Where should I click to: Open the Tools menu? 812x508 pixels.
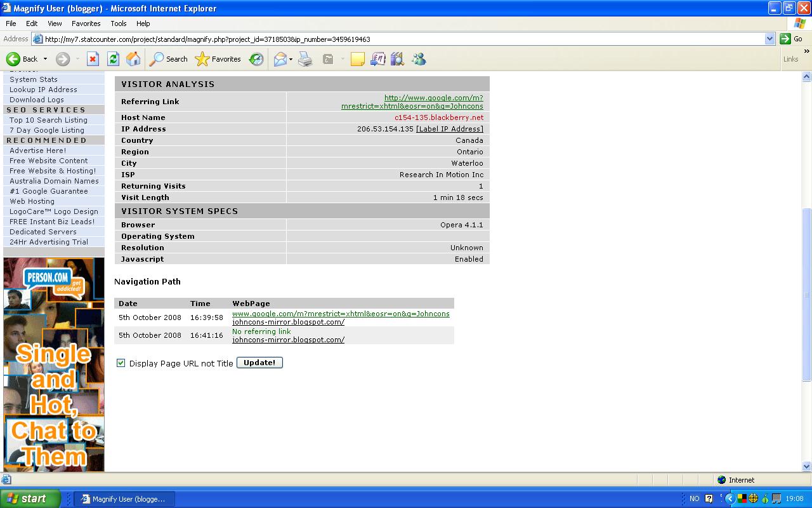[119, 23]
